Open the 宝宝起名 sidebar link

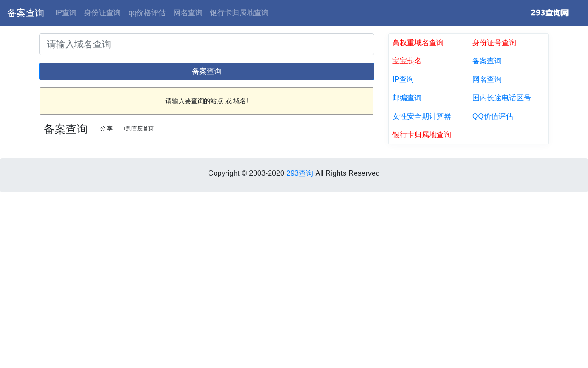(407, 61)
